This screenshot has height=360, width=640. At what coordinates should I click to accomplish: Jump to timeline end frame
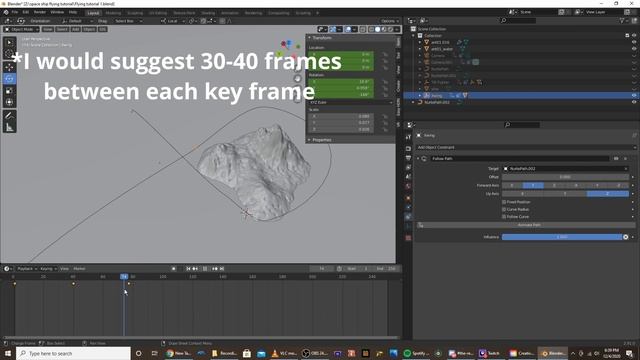click(222, 269)
